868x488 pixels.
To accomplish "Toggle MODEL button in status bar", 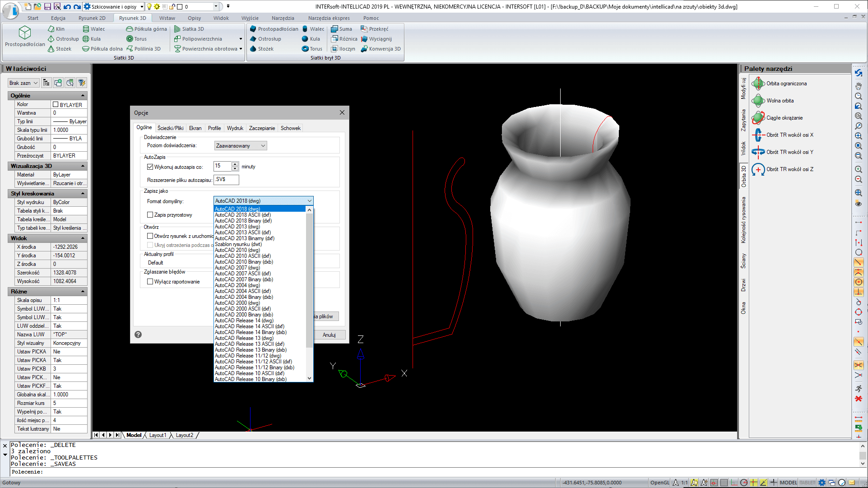I will click(789, 483).
